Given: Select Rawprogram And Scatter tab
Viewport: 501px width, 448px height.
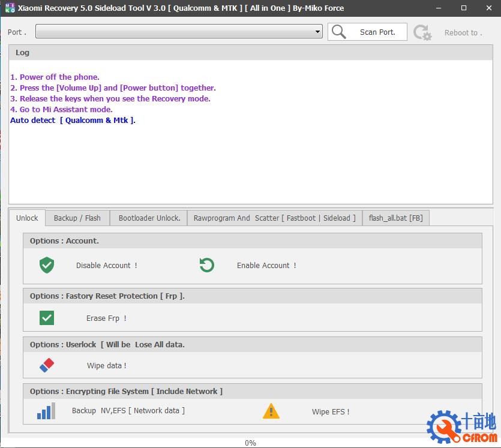Looking at the screenshot, I should 274,218.
